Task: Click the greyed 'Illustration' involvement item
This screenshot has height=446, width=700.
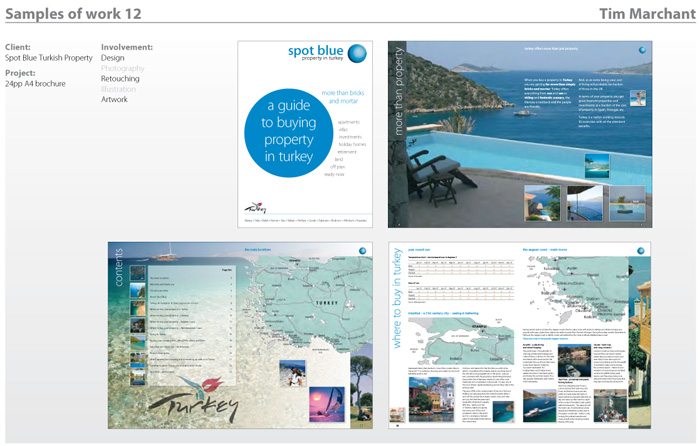Action: [x=118, y=89]
